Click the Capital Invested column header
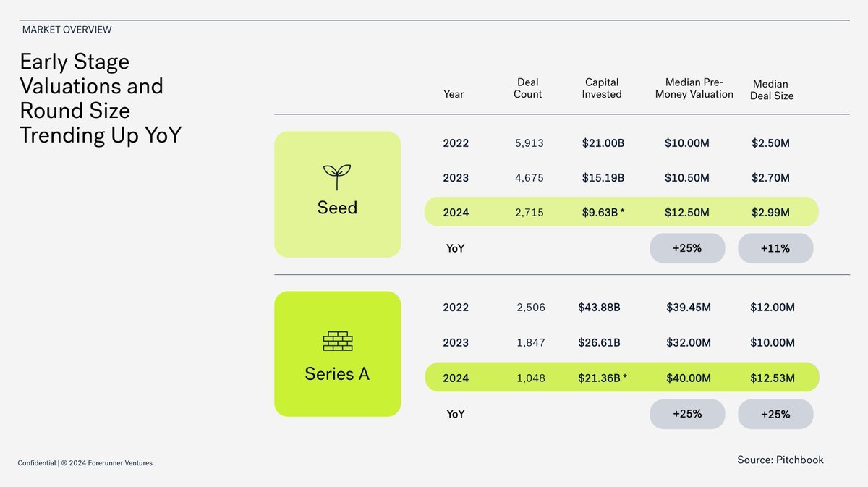Screen dimensions: 868x487 (602, 88)
